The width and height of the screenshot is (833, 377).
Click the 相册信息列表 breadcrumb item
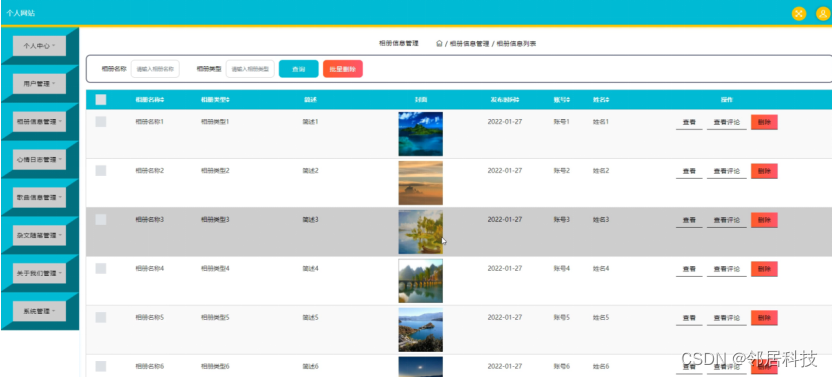click(x=516, y=44)
